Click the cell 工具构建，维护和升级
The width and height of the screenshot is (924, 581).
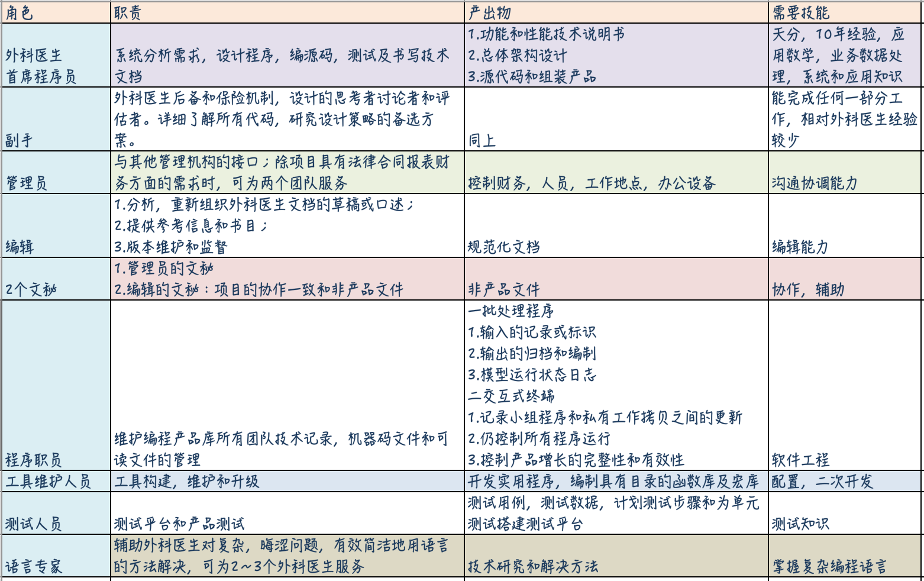point(287,481)
